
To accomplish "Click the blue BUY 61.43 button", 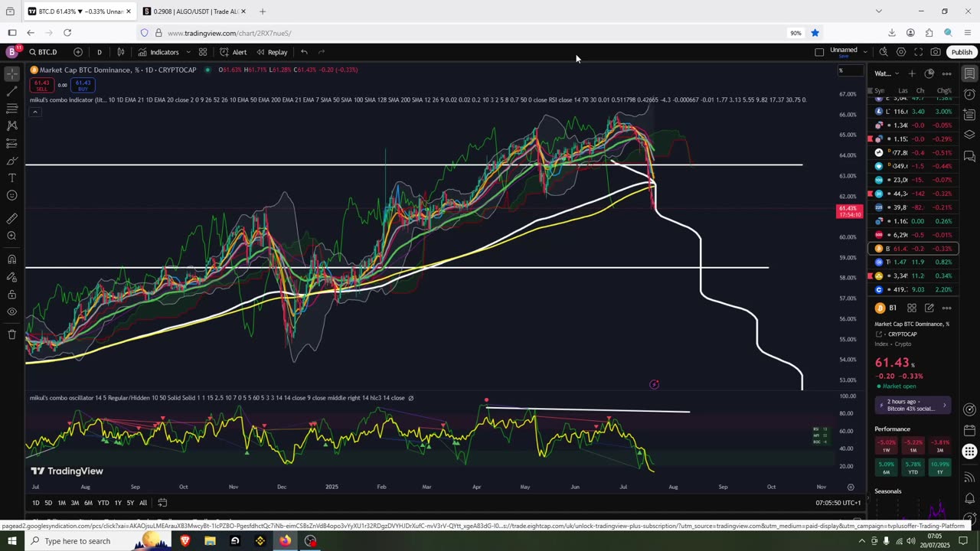I will click(x=83, y=85).
